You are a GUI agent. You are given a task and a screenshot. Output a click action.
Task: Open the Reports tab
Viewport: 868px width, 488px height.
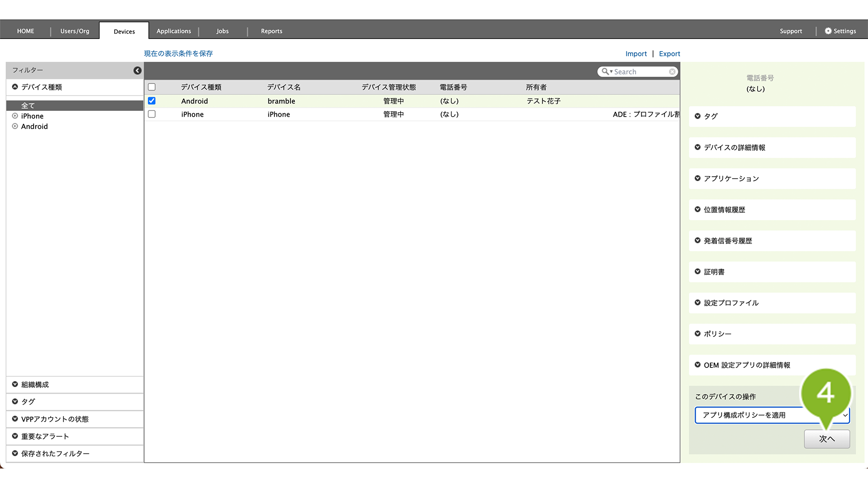(x=271, y=31)
